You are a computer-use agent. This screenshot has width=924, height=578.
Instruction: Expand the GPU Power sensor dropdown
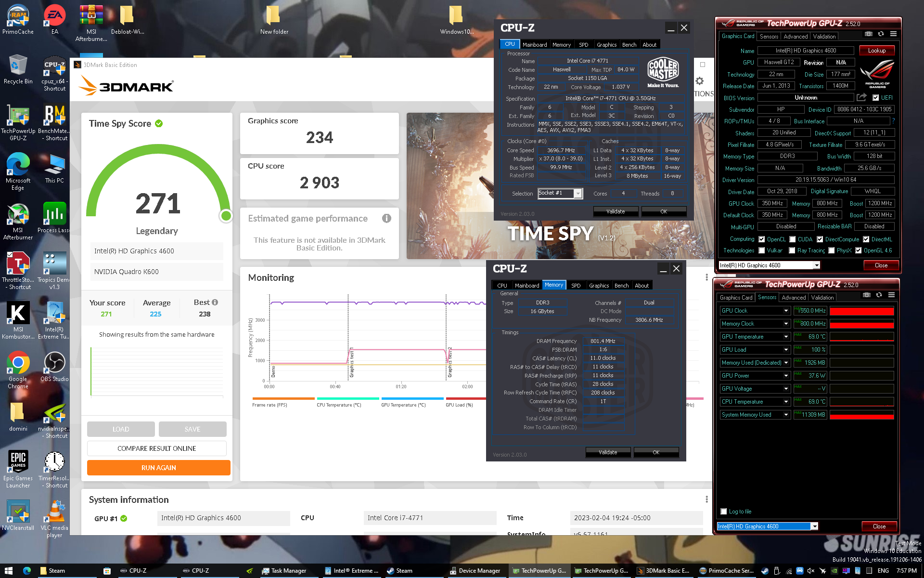click(786, 376)
